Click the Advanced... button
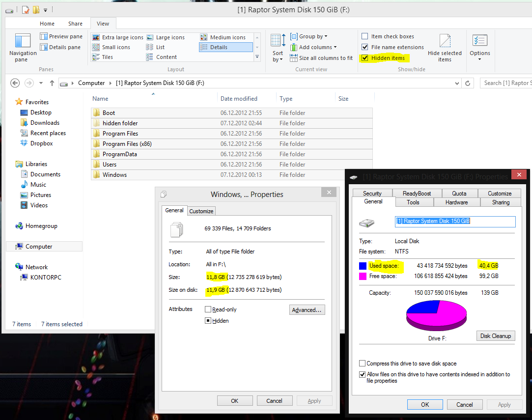532x420 pixels. coord(307,310)
